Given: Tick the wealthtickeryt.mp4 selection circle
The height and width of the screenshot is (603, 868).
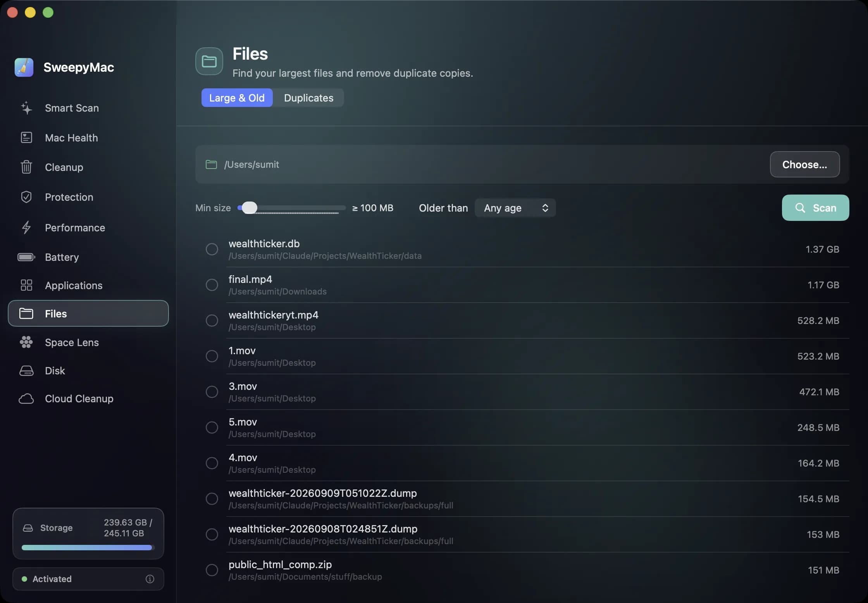Looking at the screenshot, I should tap(212, 320).
